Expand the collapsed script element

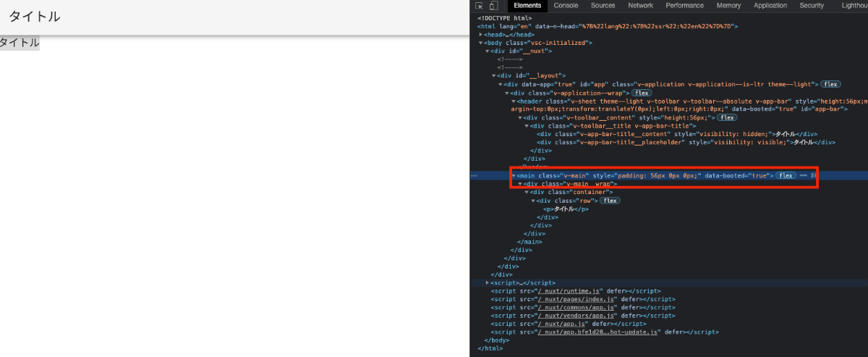[x=487, y=282]
